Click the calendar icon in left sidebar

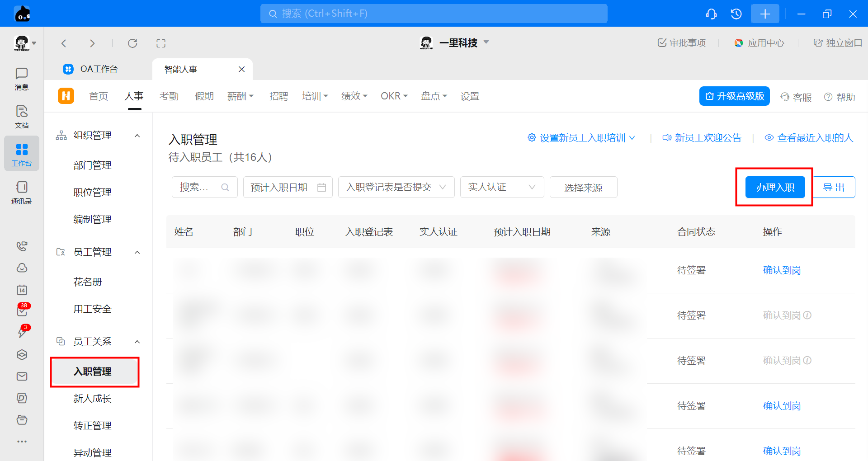coord(22,290)
